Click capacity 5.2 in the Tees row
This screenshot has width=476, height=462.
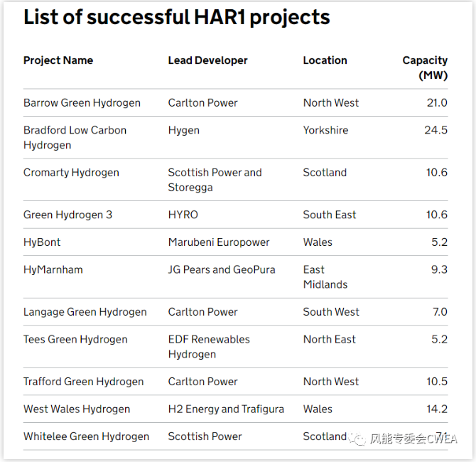pos(440,339)
